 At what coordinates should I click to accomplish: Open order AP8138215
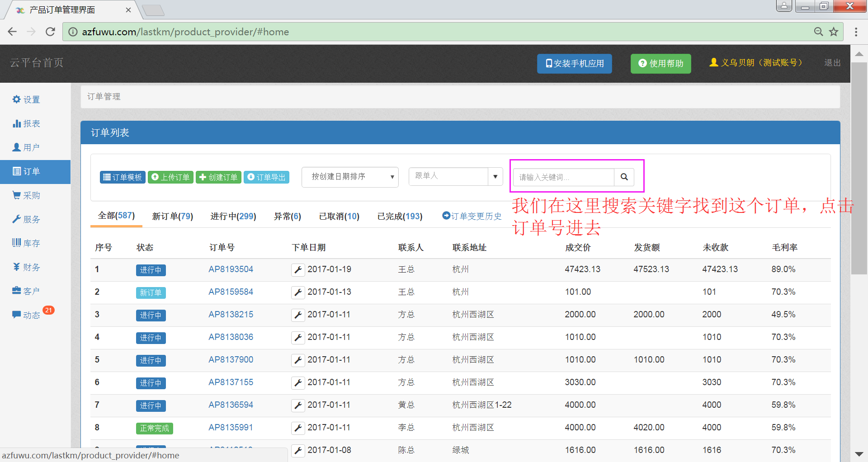[x=231, y=314]
